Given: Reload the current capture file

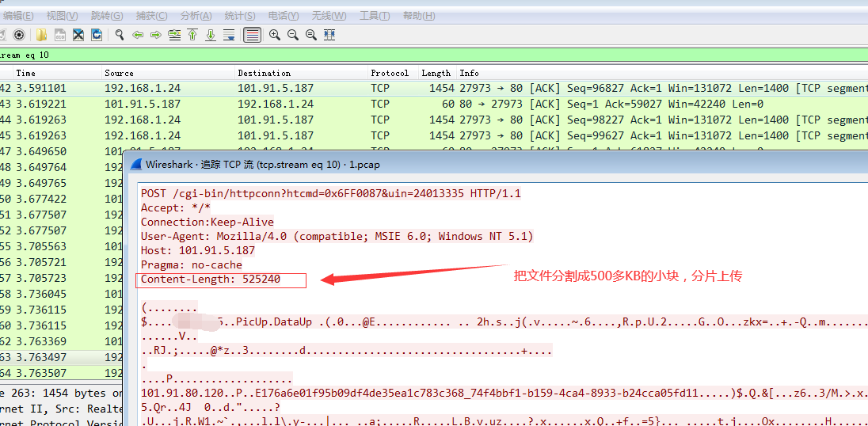Looking at the screenshot, I should [x=97, y=35].
